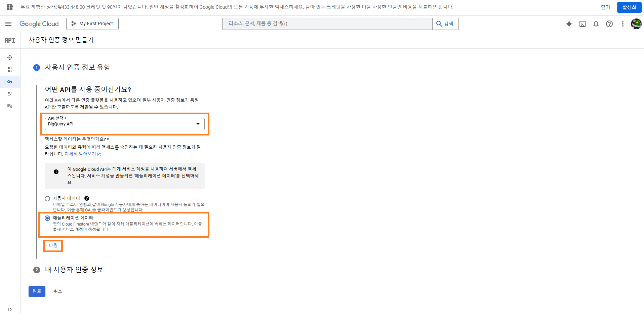Click the 검색 search button
The width and height of the screenshot is (644, 314).
pos(445,24)
